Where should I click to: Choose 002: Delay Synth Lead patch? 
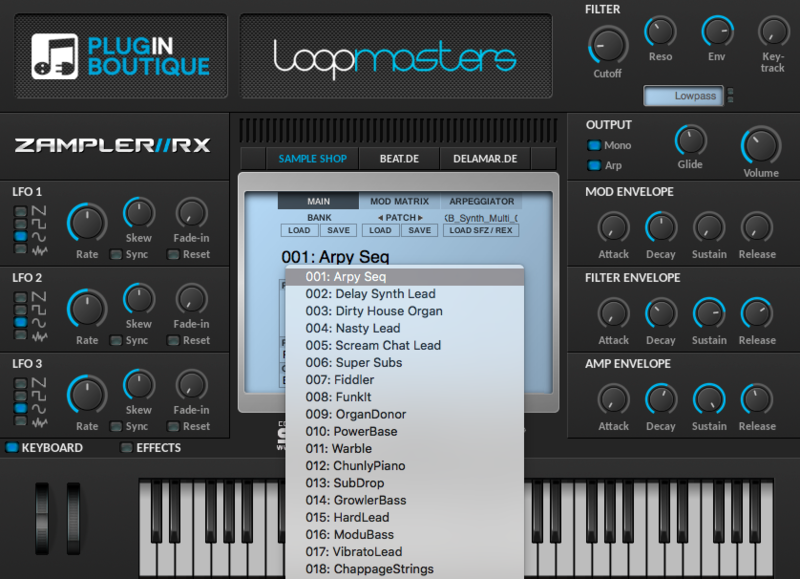tap(405, 294)
